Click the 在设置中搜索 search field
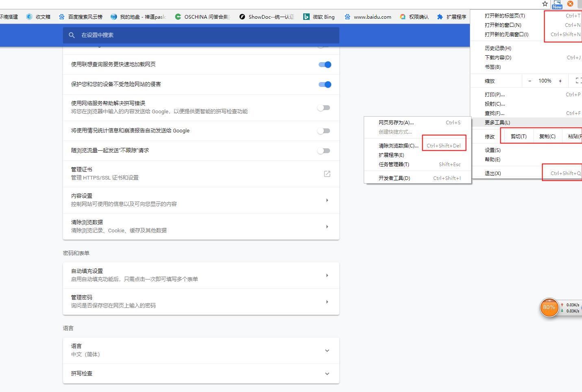 coord(201,35)
